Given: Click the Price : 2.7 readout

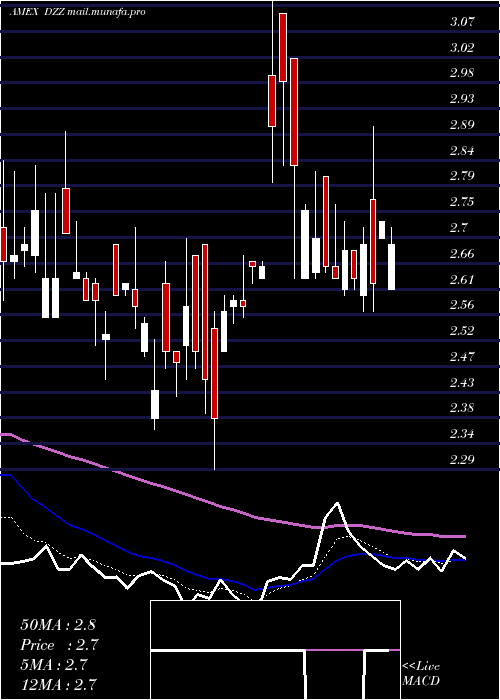Looking at the screenshot, I should (59, 645).
